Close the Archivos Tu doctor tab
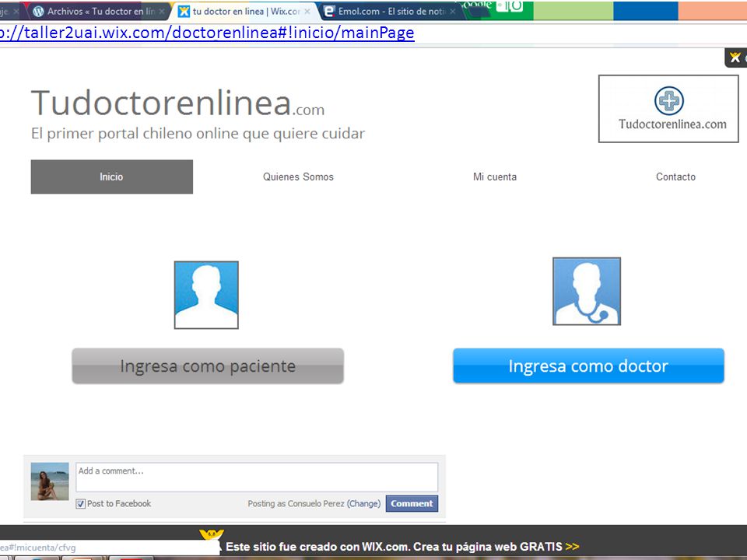The image size is (747, 560). click(162, 11)
